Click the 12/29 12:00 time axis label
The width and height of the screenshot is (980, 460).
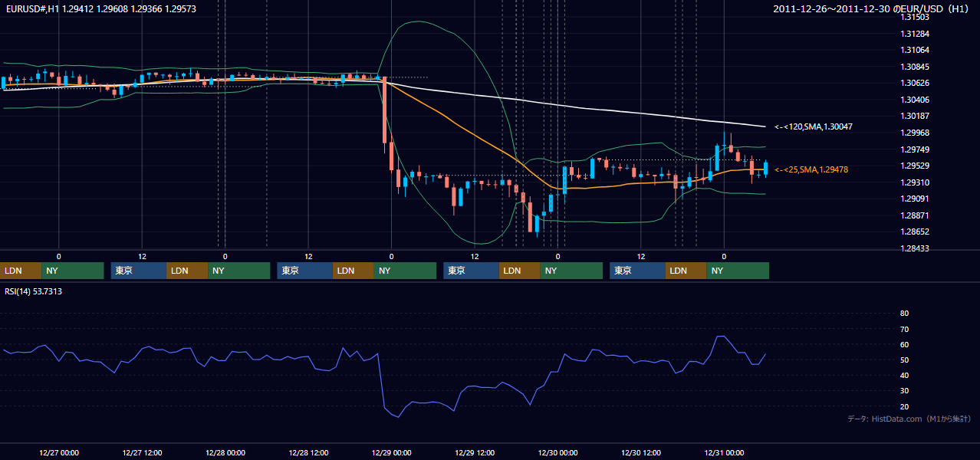coord(475,453)
